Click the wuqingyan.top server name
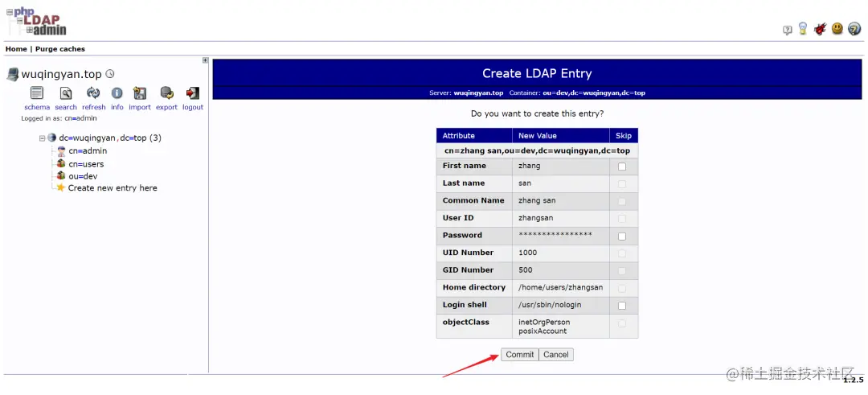The image size is (868, 395). point(61,74)
